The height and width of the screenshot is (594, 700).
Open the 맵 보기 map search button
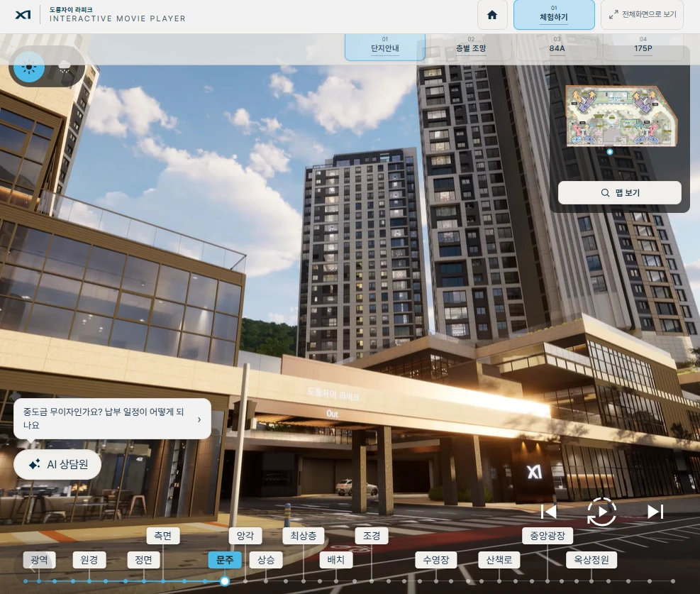pyautogui.click(x=620, y=192)
